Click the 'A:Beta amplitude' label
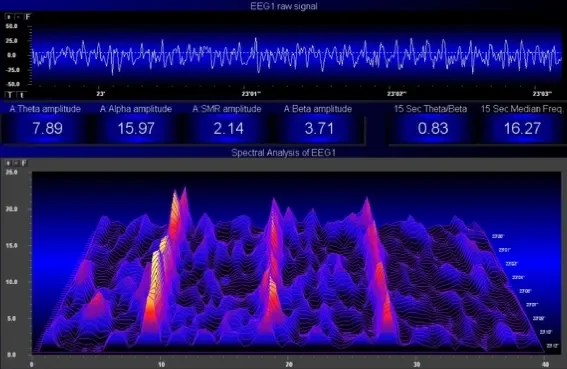The height and width of the screenshot is (369, 567). (317, 109)
